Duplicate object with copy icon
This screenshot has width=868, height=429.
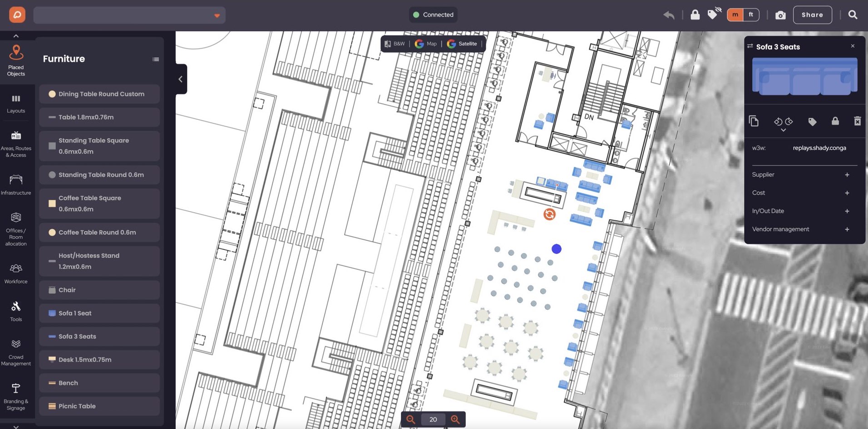(754, 121)
